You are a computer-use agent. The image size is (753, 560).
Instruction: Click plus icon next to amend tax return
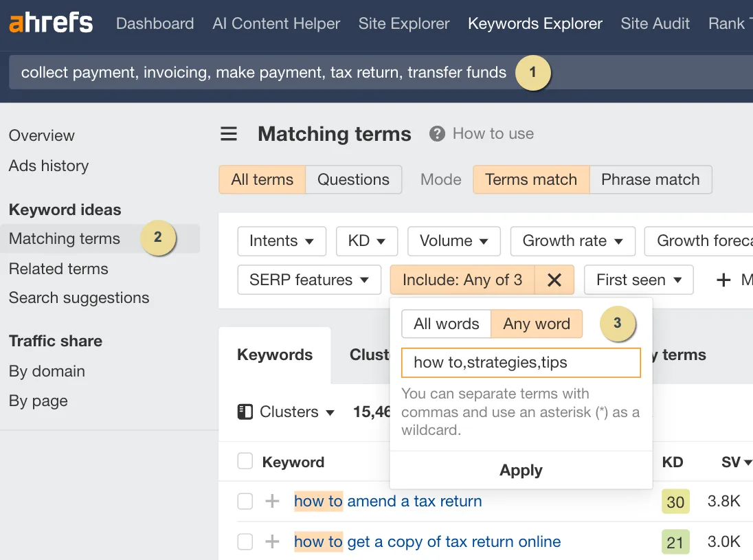(272, 501)
